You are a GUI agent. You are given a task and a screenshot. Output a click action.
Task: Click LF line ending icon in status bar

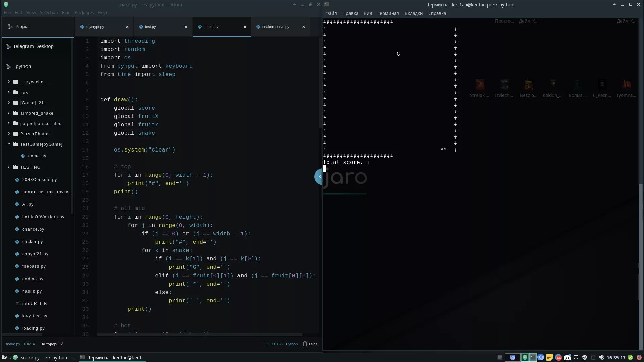click(266, 344)
